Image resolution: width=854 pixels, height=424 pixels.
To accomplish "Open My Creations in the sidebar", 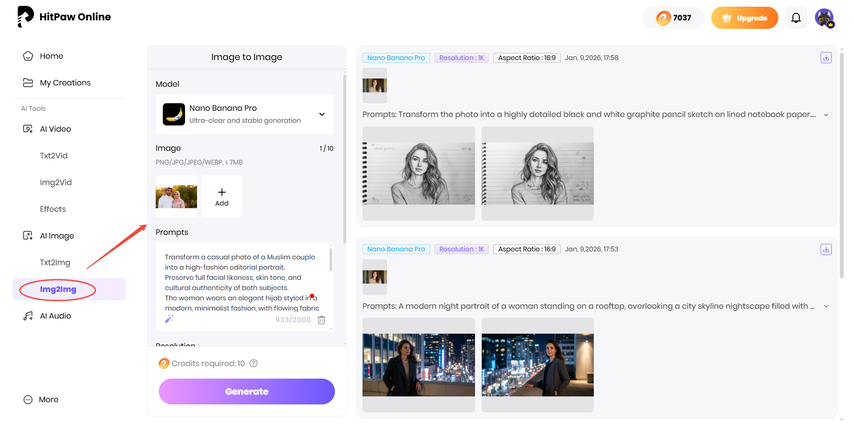I will click(x=64, y=83).
